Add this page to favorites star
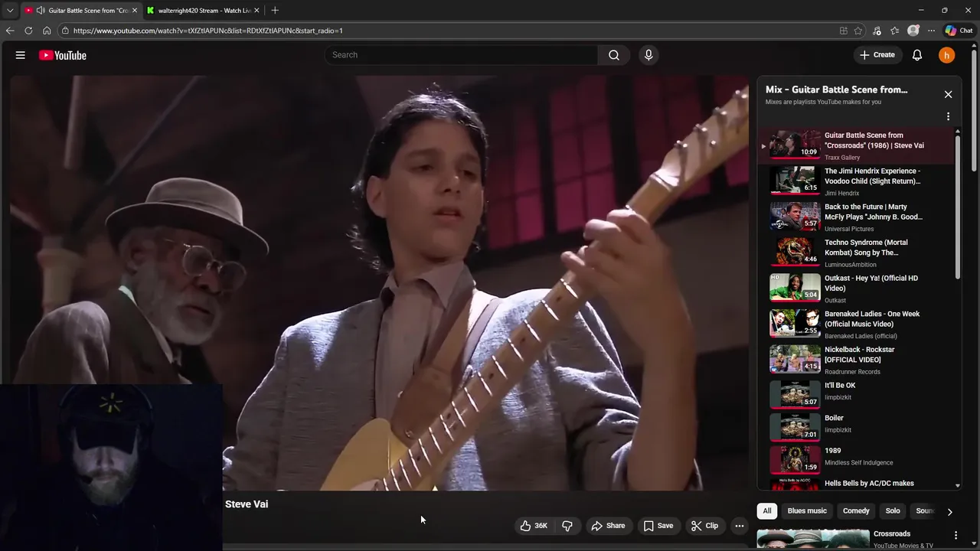 pos(858,31)
